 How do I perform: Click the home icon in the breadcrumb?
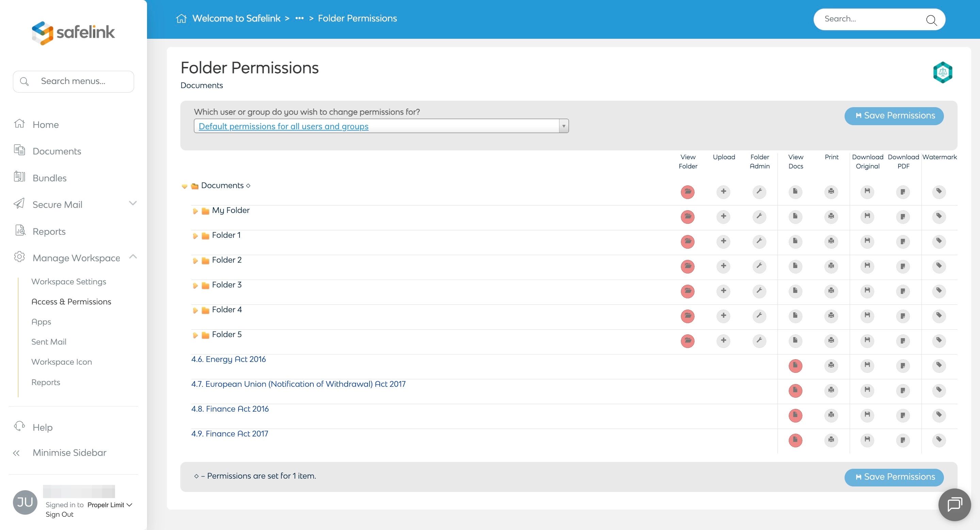[181, 18]
